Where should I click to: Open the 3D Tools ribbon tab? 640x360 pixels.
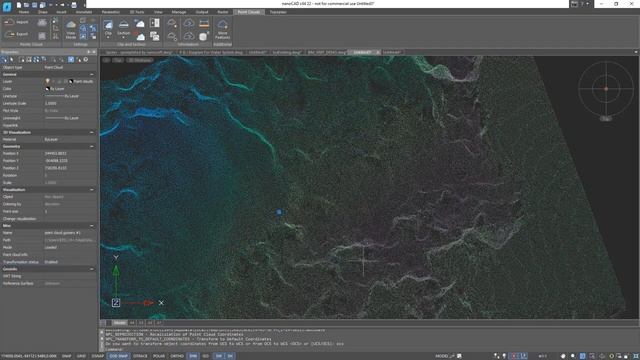137,12
